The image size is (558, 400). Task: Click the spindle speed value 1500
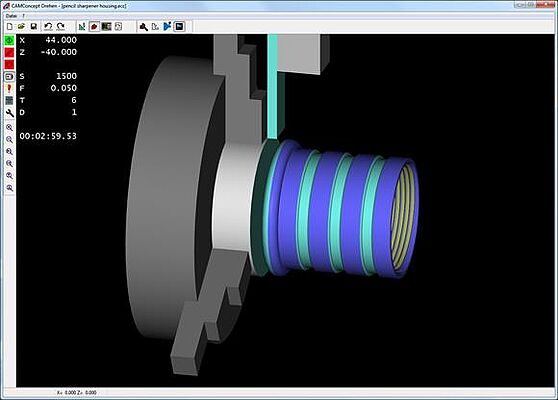pyautogui.click(x=67, y=76)
